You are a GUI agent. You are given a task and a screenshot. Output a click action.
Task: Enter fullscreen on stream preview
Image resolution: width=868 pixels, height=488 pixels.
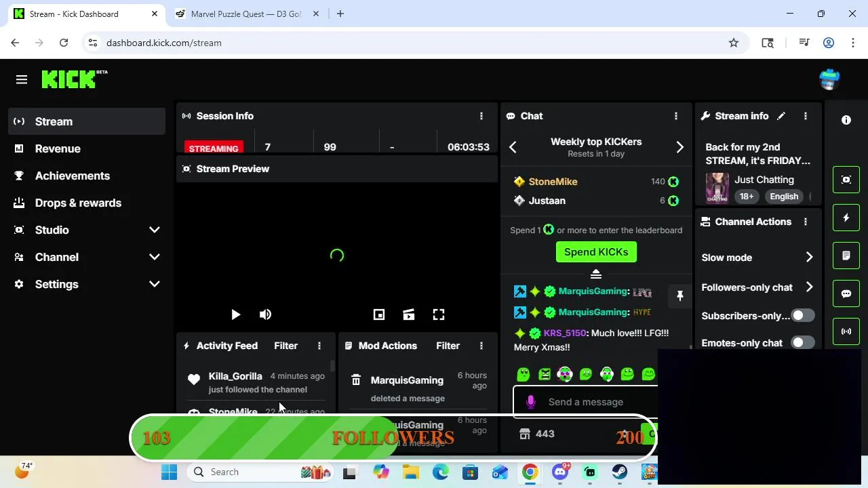pos(439,314)
